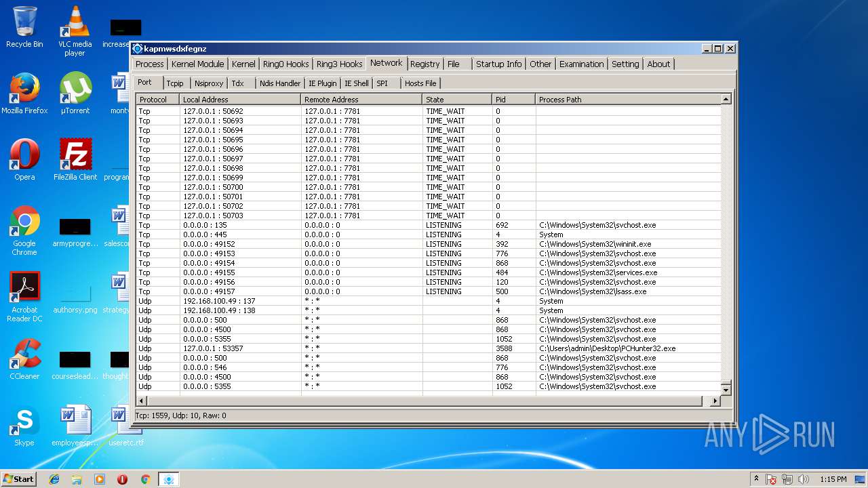The width and height of the screenshot is (868, 488).
Task: Open Windows Explorer from the taskbar
Action: [77, 479]
